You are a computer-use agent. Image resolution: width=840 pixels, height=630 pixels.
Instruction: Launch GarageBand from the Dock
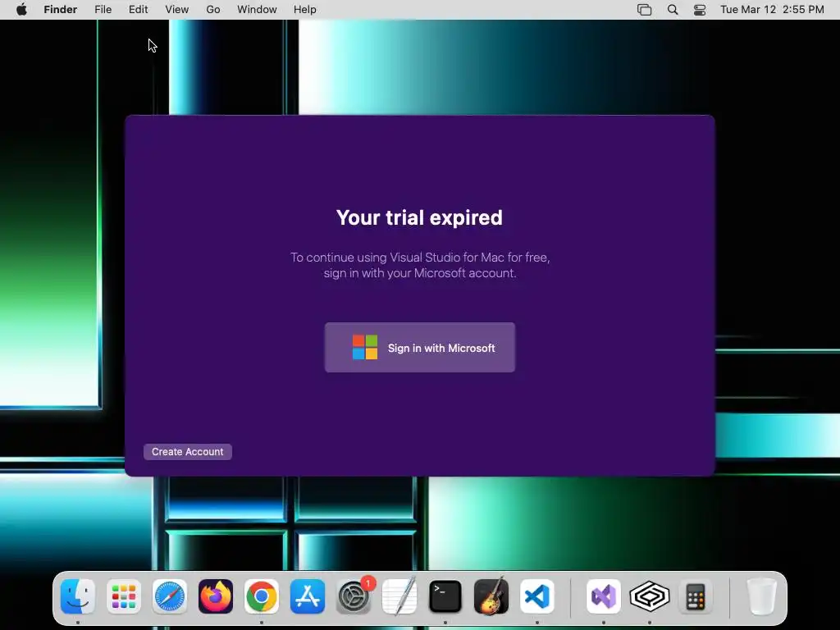(x=491, y=596)
